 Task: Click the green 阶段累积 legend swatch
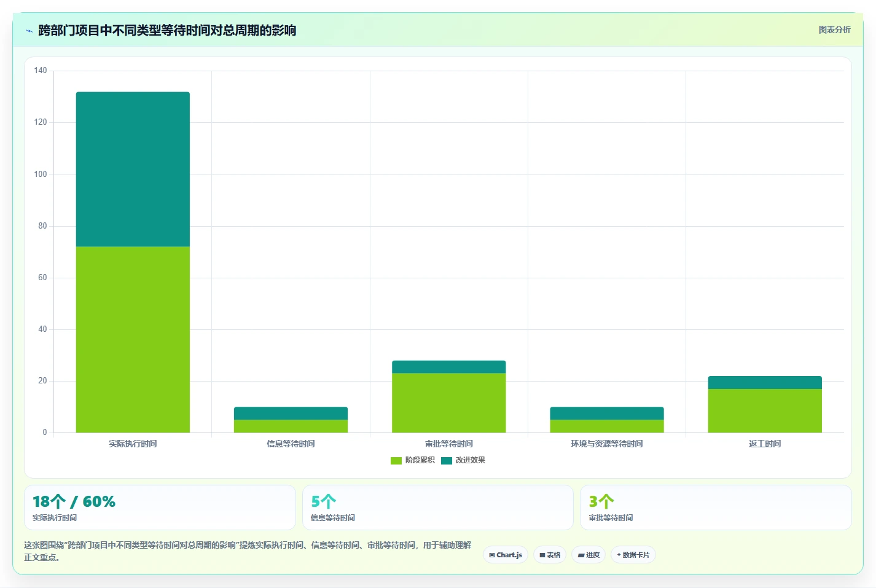pyautogui.click(x=396, y=460)
